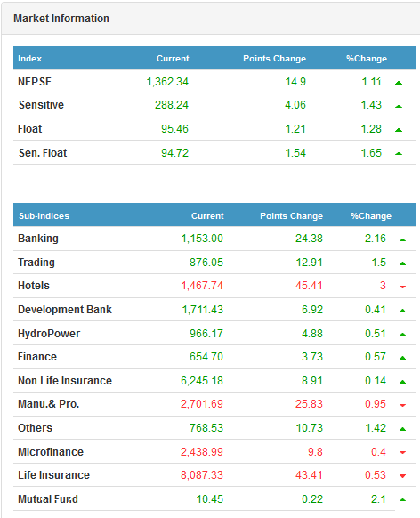
Task: Click Hotels points change 45.41
Action: point(309,286)
